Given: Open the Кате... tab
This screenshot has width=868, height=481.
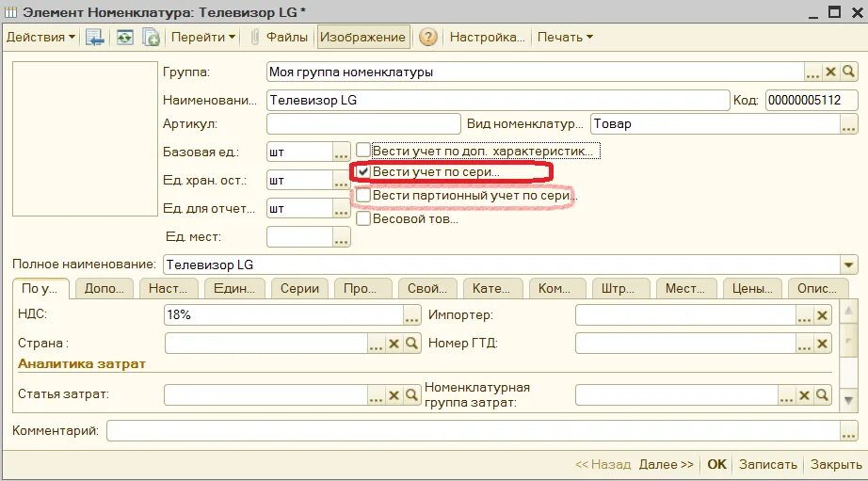Looking at the screenshot, I should tap(491, 288).
